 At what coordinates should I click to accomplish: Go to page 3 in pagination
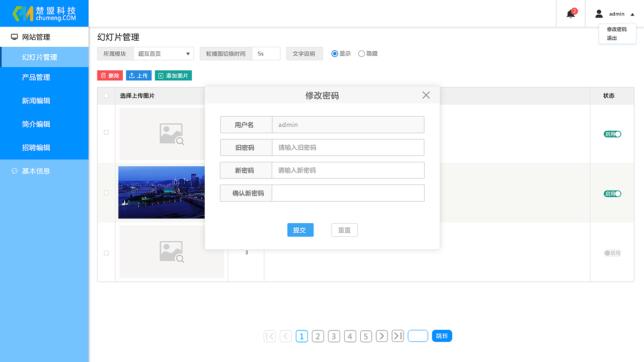coord(334,336)
